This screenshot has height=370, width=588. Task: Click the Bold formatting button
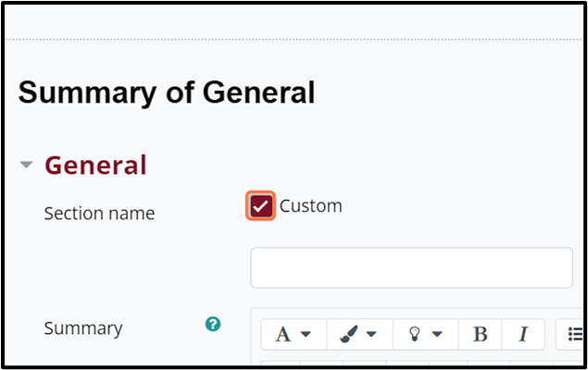click(x=480, y=334)
